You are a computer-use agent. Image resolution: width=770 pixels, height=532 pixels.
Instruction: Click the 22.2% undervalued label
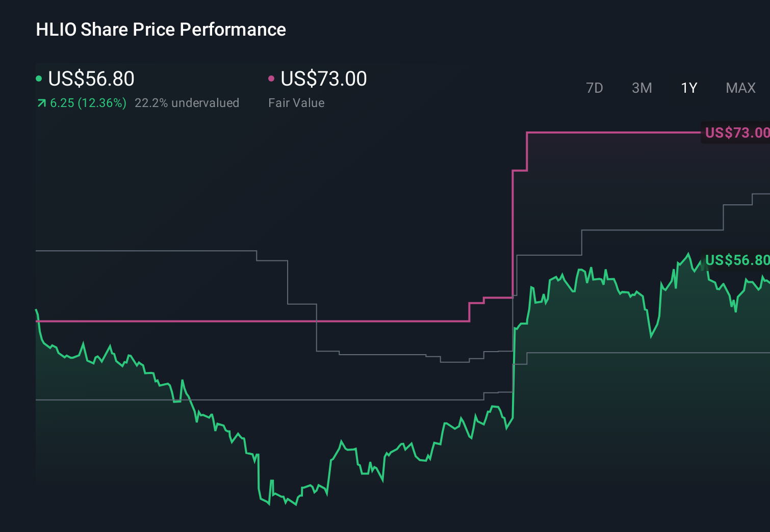coord(187,103)
